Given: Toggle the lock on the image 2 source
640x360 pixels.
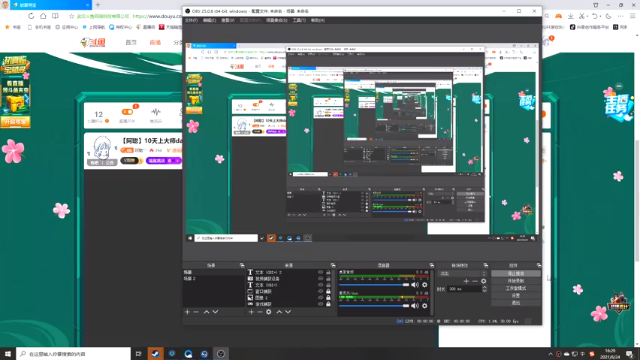Looking at the screenshot, I should coord(328,298).
